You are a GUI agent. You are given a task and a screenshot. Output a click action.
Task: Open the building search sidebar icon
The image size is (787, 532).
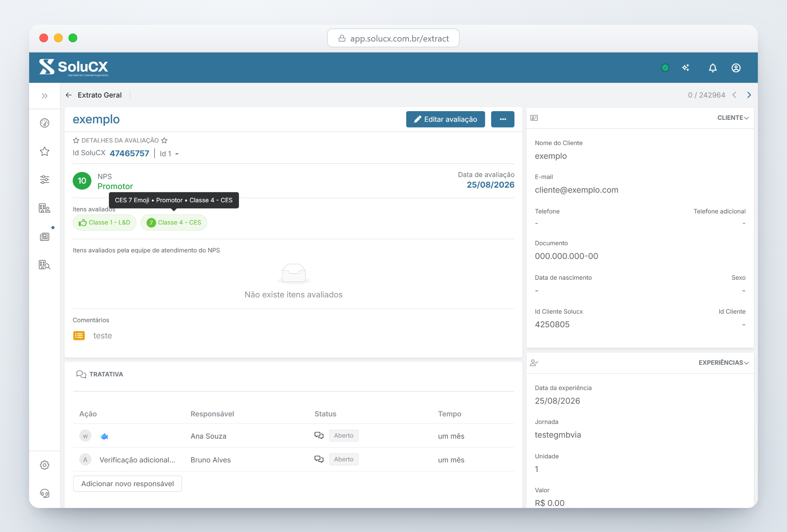pyautogui.click(x=44, y=265)
